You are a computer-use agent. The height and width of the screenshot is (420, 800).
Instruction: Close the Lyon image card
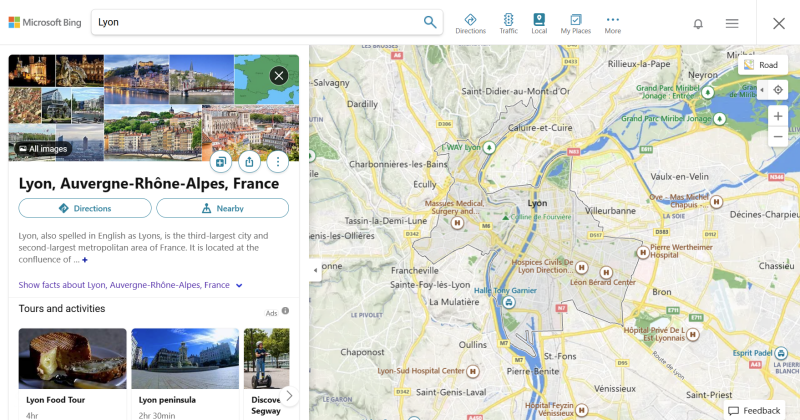[278, 75]
